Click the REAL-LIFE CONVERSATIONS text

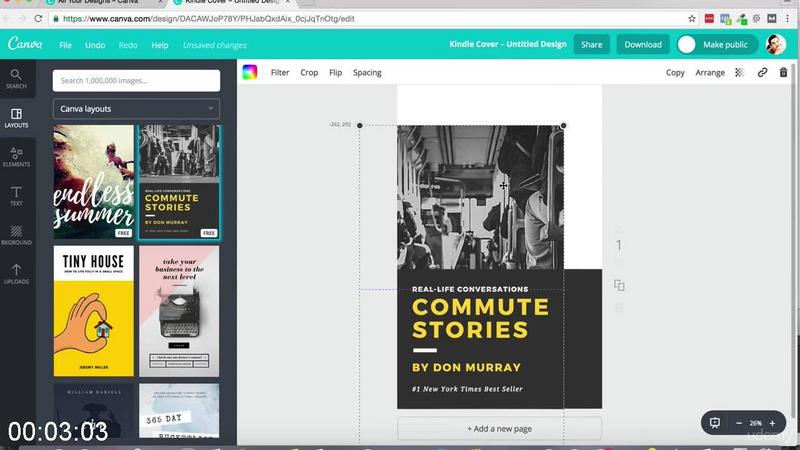click(x=470, y=289)
